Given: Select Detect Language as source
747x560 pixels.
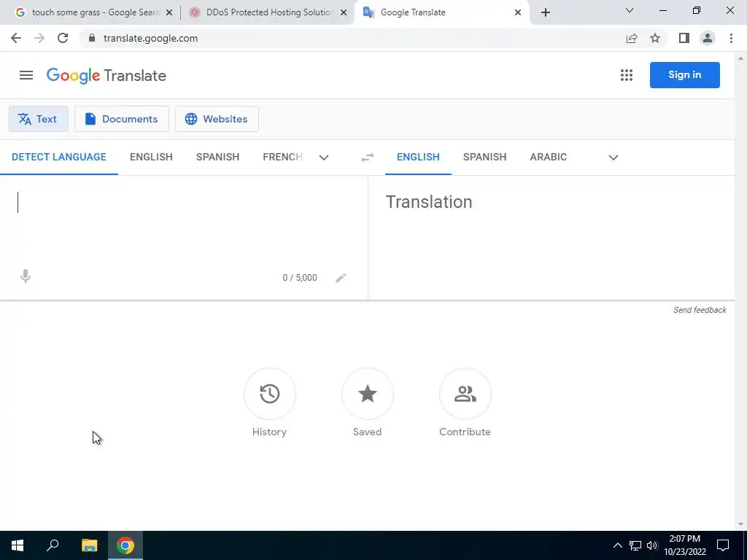Looking at the screenshot, I should click(59, 157).
